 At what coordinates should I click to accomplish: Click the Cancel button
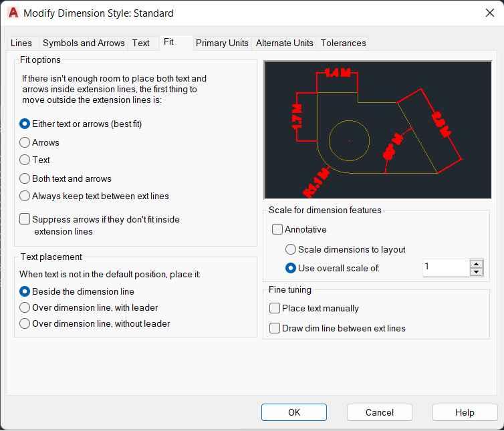(380, 412)
